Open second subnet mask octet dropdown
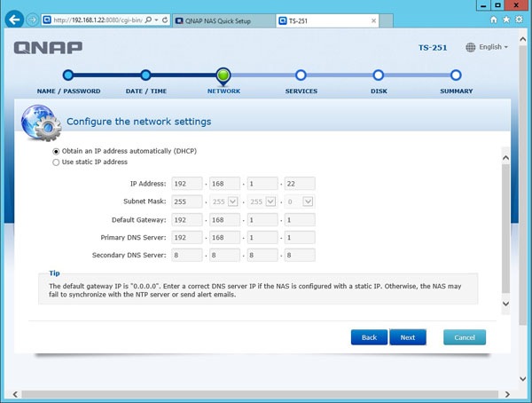 point(232,201)
